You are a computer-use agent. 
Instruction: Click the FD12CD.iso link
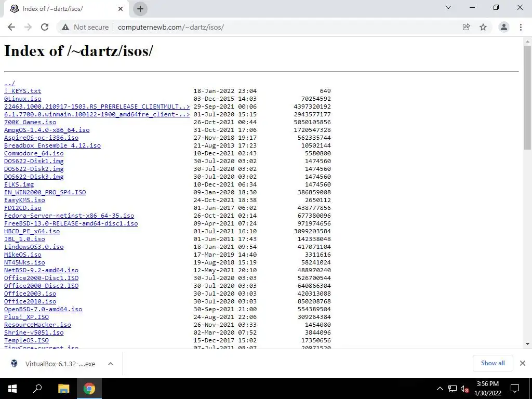tap(23, 208)
